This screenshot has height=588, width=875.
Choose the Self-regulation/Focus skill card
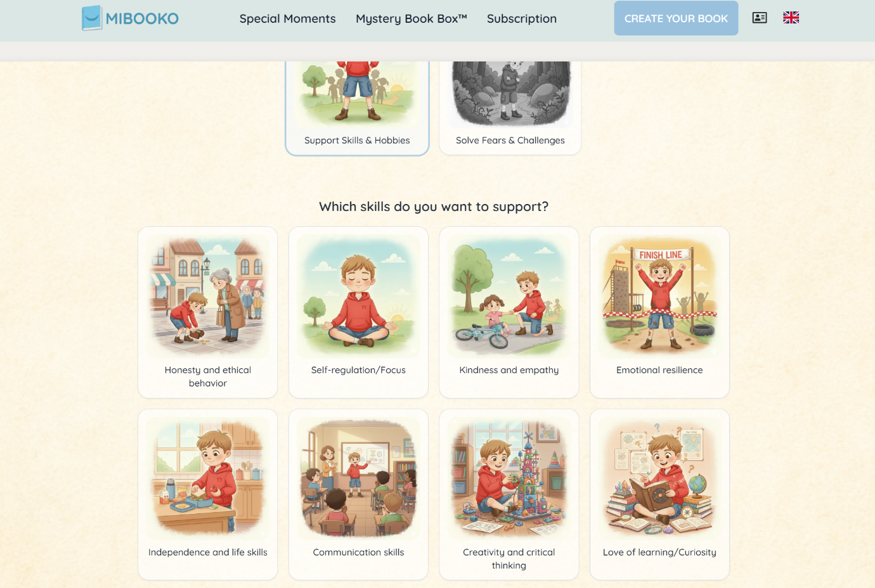pos(358,312)
